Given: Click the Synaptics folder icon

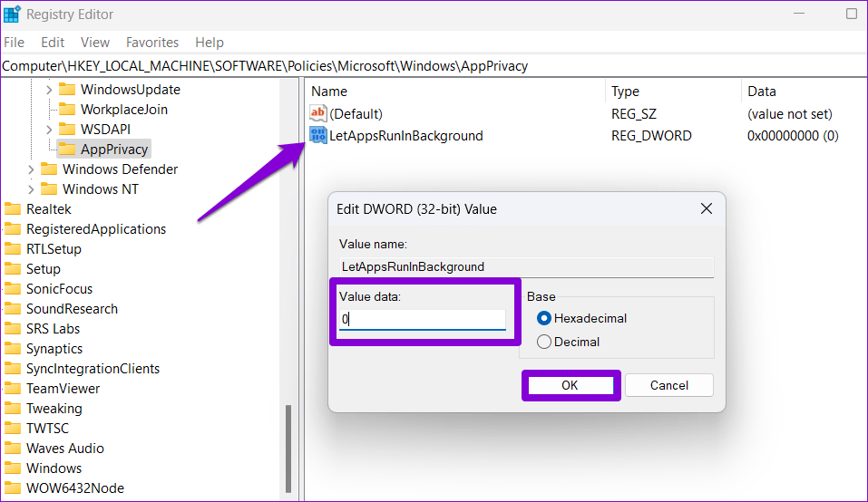Looking at the screenshot, I should click(13, 348).
